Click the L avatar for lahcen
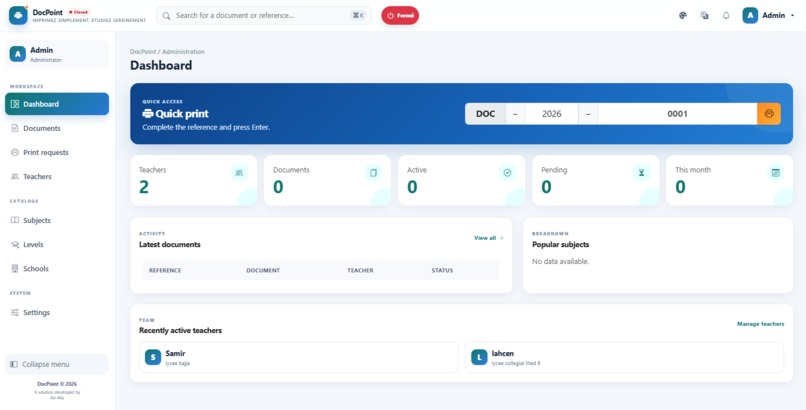 (x=479, y=357)
